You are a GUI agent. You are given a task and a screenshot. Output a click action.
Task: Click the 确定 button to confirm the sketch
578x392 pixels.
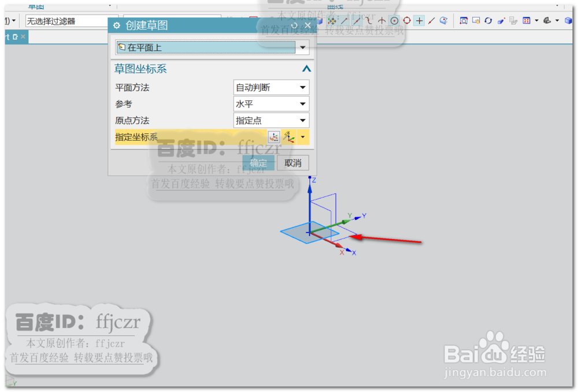tap(258, 163)
